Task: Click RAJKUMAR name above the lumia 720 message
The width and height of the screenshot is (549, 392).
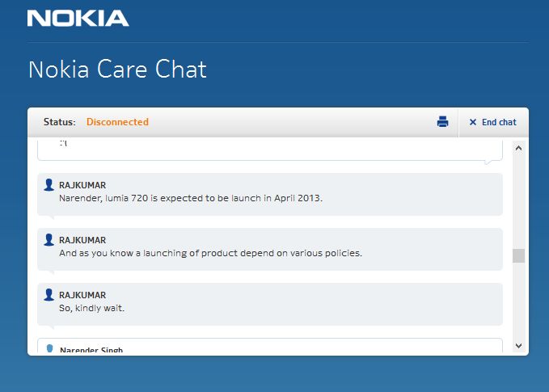Action: point(82,185)
